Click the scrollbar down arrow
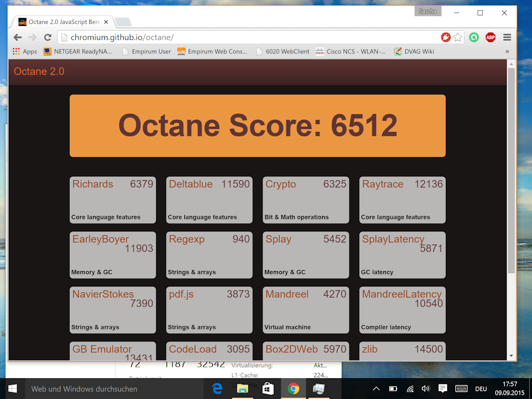This screenshot has width=532, height=399. (511, 356)
